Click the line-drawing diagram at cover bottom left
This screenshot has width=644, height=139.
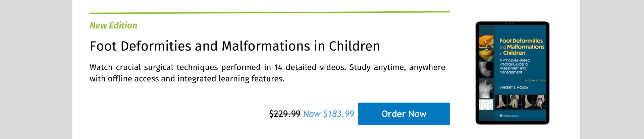click(486, 104)
